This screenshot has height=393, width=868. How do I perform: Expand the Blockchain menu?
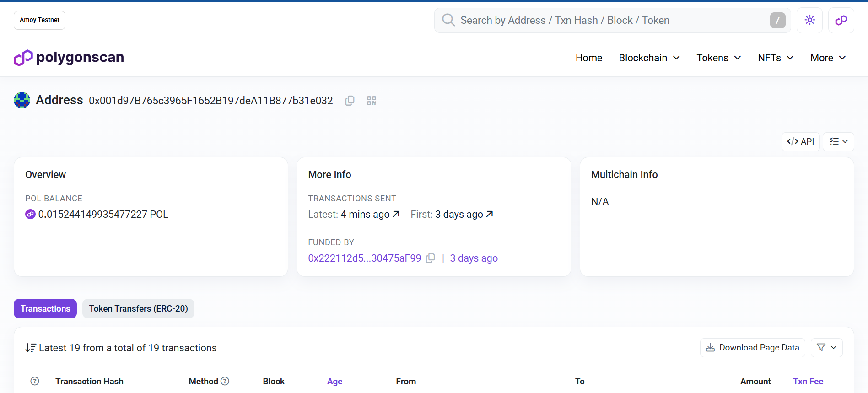coord(649,58)
